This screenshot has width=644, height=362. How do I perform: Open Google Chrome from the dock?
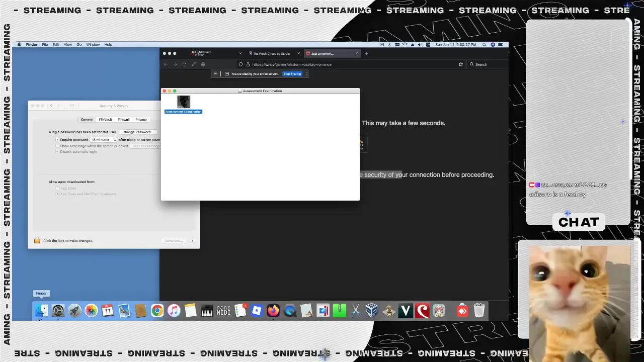pyautogui.click(x=157, y=311)
